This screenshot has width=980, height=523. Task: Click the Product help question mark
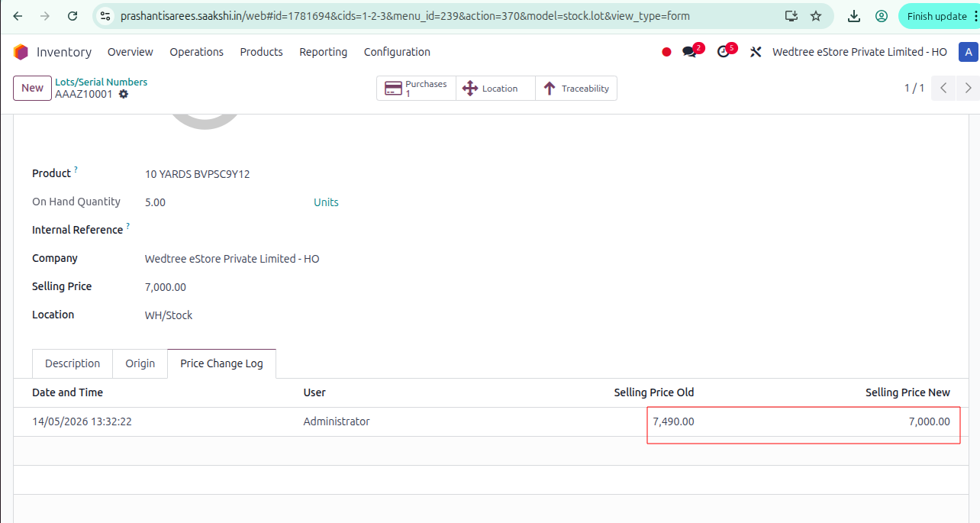pos(76,169)
